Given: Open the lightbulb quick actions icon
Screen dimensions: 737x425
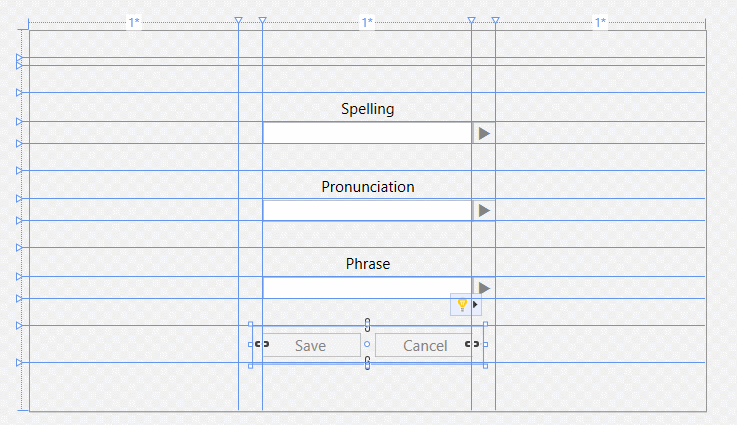Looking at the screenshot, I should [x=462, y=305].
